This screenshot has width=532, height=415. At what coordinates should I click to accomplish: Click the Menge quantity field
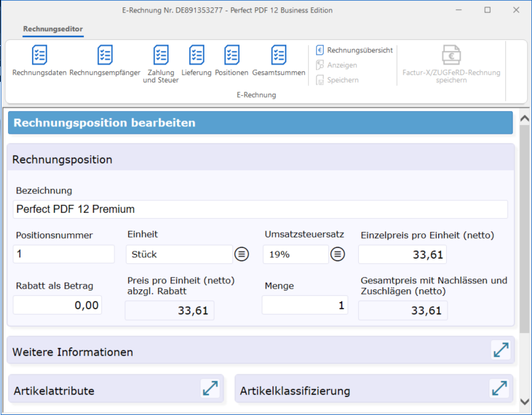point(304,305)
